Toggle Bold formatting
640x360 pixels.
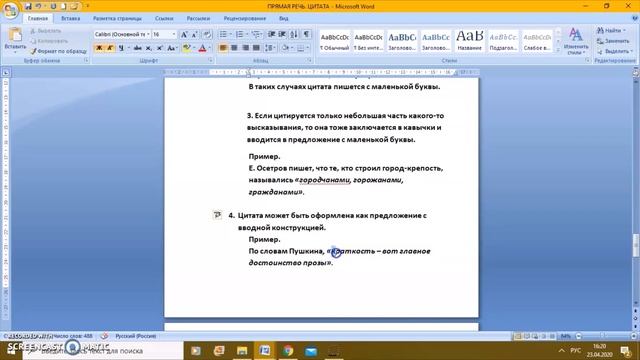(99, 48)
